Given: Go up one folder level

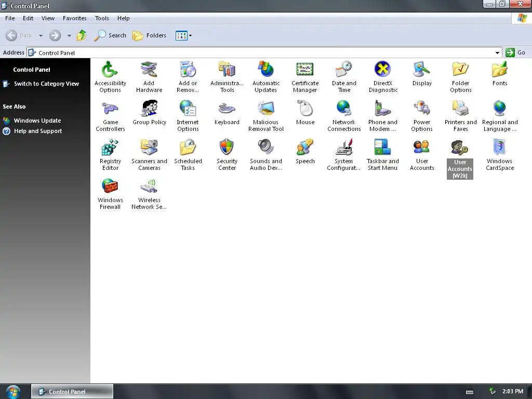Looking at the screenshot, I should tap(82, 35).
